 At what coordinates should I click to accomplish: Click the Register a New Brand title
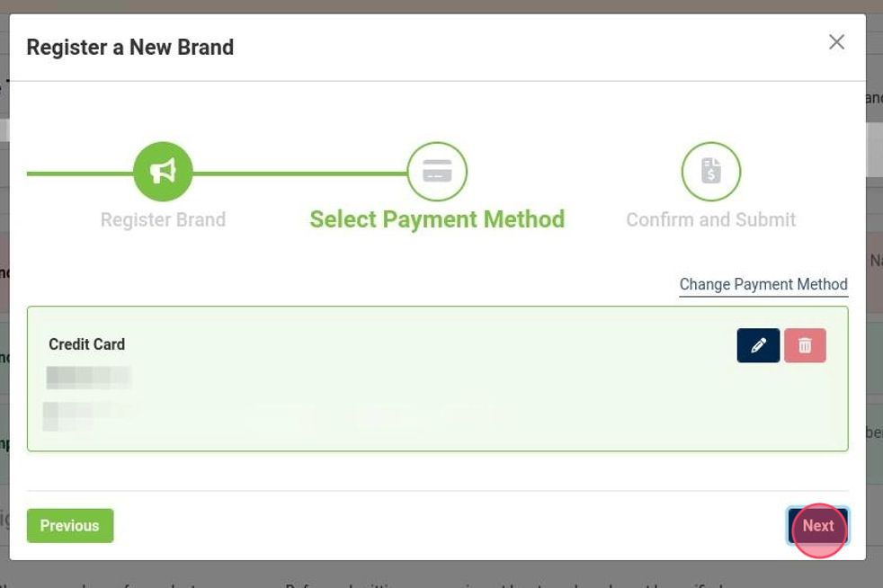point(129,47)
